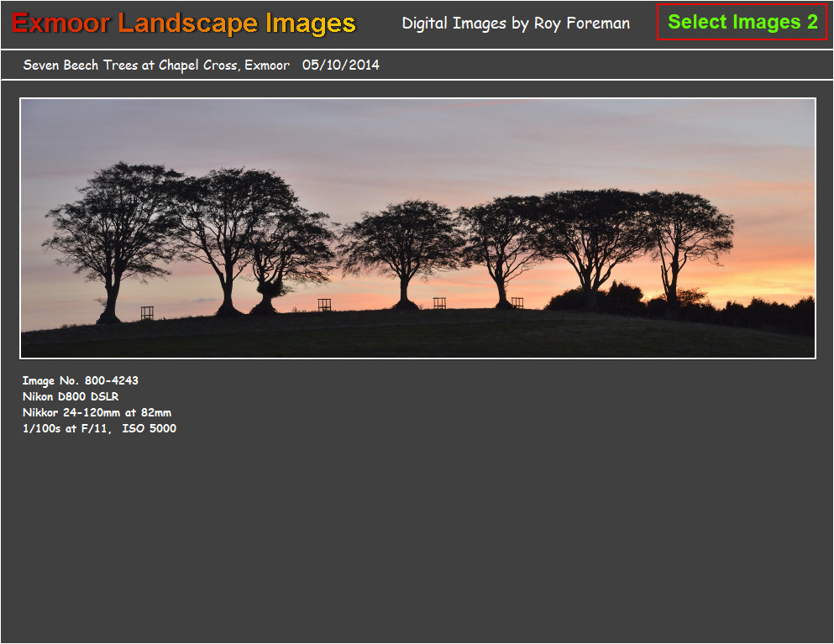The image size is (834, 644).
Task: Click the Select Images 2 button
Action: (x=742, y=23)
